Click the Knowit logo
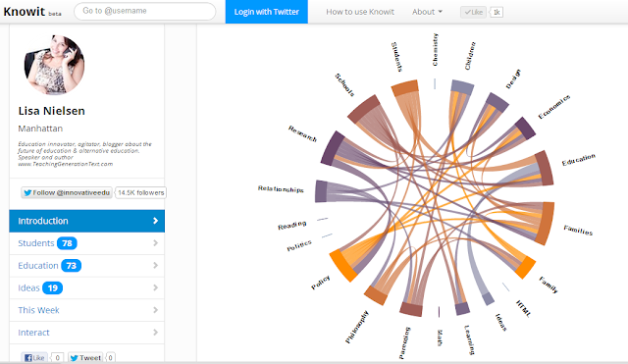628x364 pixels. (x=25, y=11)
